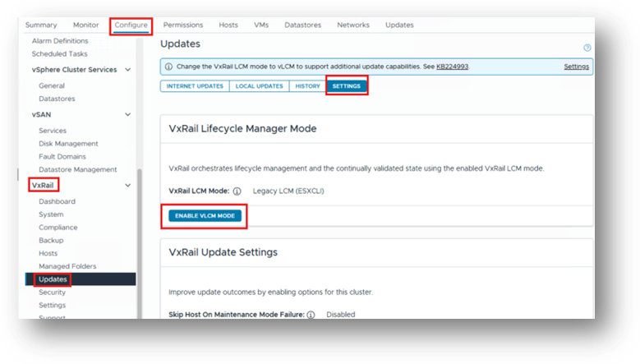Click info icon next to Skip Host setting
Image resolution: width=640 pixels, height=364 pixels.
(311, 315)
